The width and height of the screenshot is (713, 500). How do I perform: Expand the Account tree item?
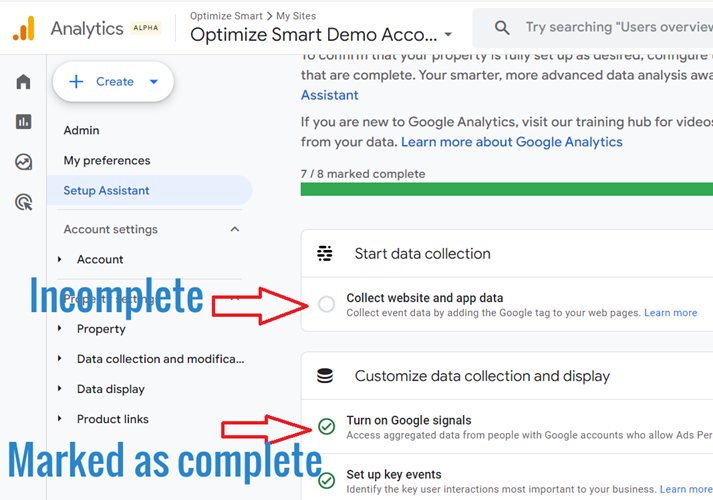point(60,259)
